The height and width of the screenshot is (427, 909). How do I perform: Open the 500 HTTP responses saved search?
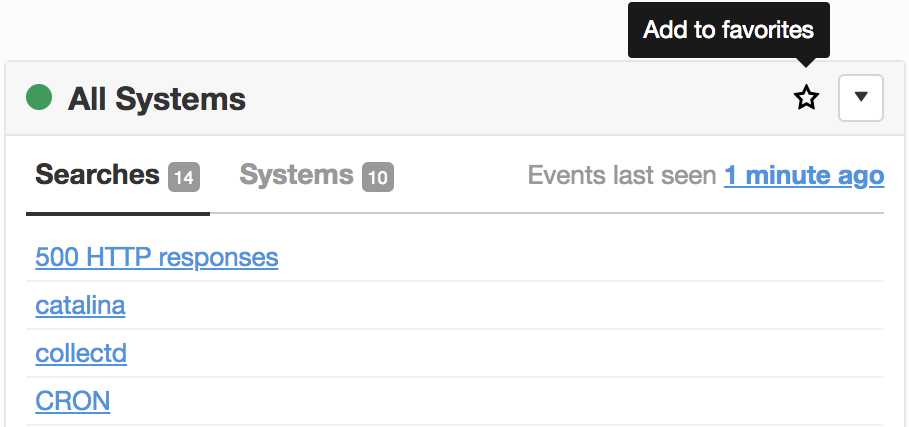pos(157,257)
